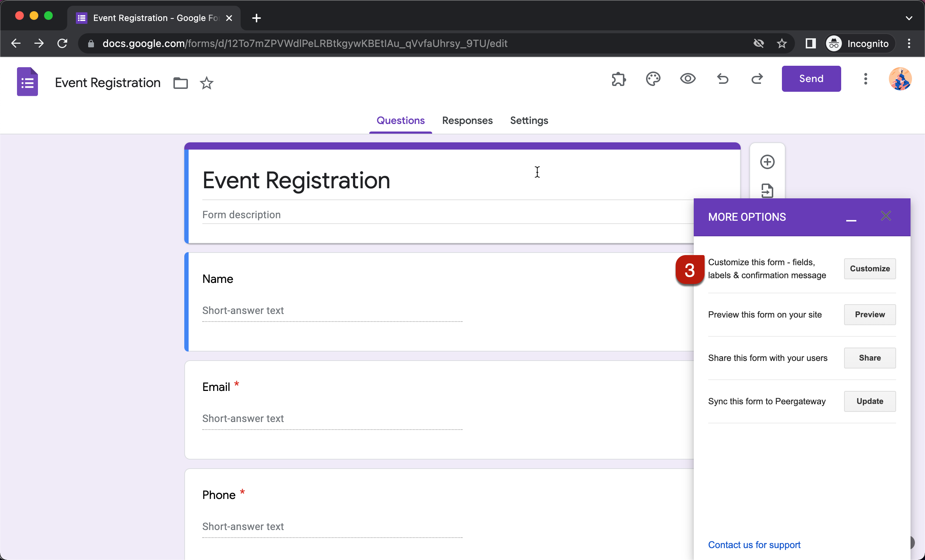Click the add question icon
The image size is (925, 560).
[768, 162]
